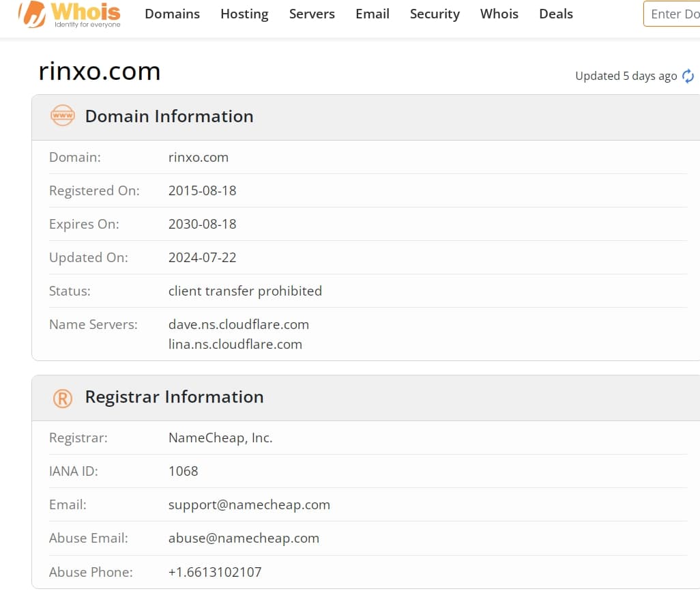
Task: Select the Domain Information heading
Action: pos(169,116)
